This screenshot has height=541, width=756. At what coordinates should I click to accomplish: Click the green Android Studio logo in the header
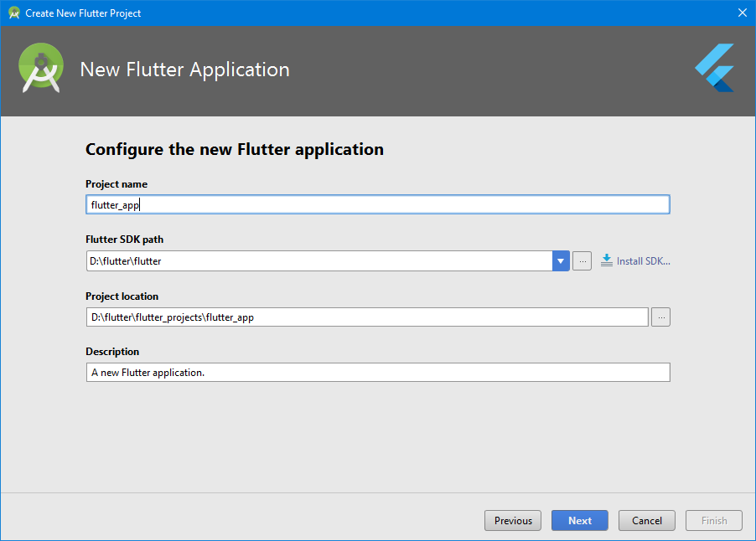tap(41, 68)
